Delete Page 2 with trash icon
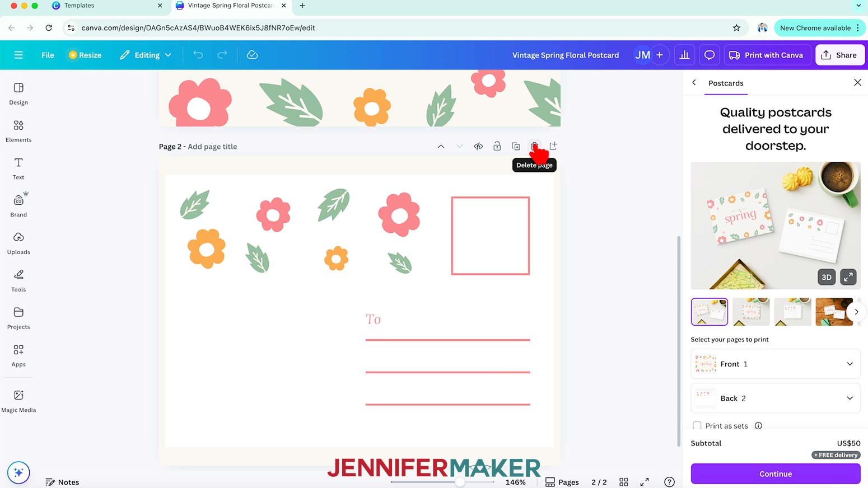The height and width of the screenshot is (488, 868). tap(534, 147)
